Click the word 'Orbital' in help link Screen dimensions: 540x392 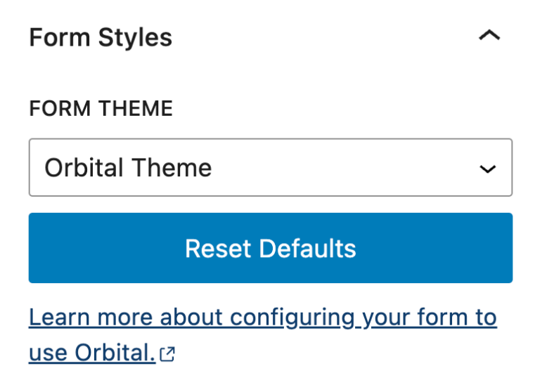point(115,353)
